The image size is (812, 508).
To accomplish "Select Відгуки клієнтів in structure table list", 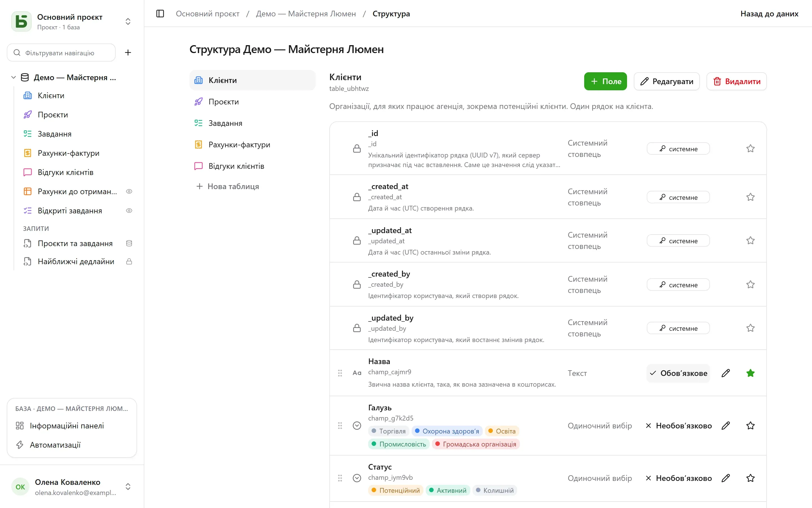I will 252,166.
